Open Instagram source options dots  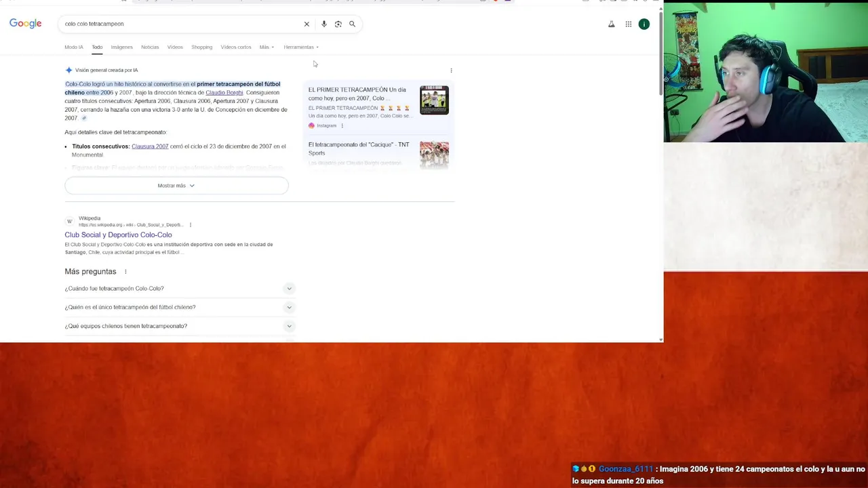point(342,125)
